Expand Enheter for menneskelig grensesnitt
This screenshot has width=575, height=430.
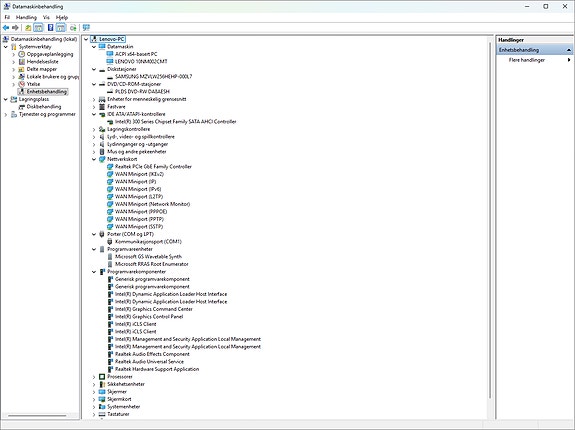click(94, 99)
